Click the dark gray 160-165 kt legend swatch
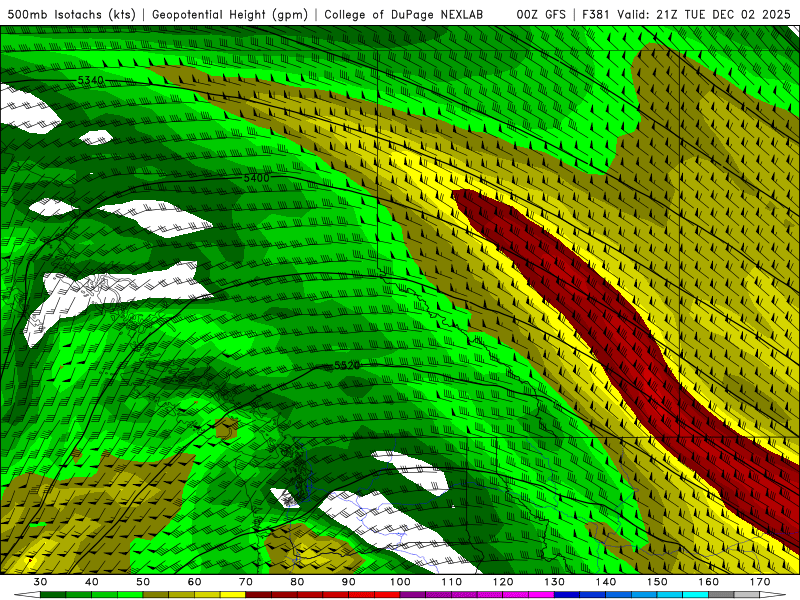800x600 pixels. 721,595
